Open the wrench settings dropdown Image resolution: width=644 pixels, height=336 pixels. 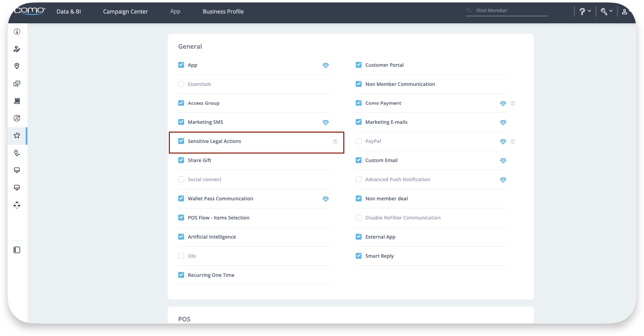(x=606, y=11)
